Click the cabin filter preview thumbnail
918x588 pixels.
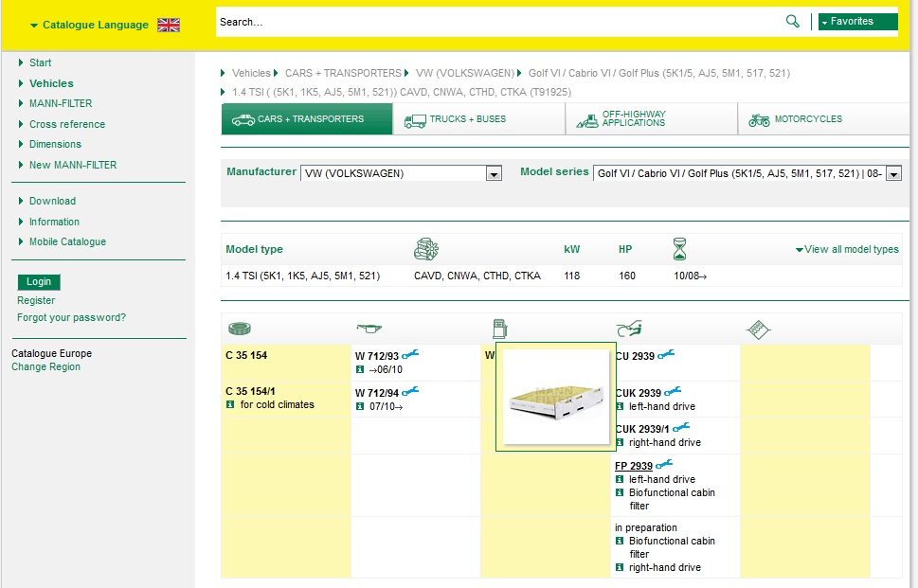(x=555, y=397)
